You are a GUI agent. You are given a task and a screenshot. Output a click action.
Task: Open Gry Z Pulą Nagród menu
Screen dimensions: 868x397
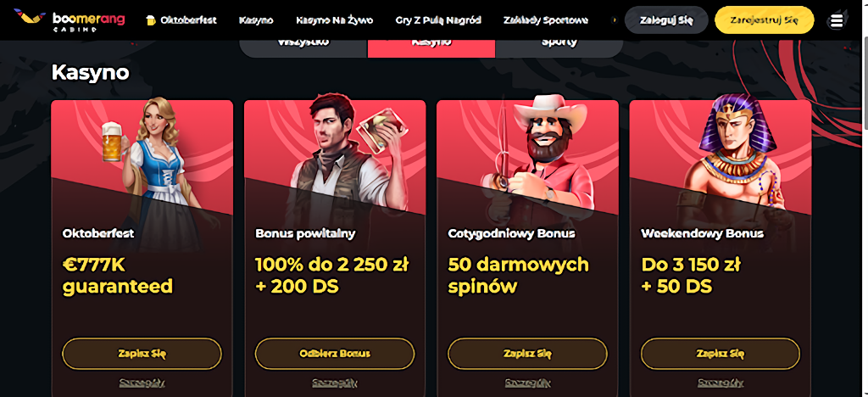438,20
